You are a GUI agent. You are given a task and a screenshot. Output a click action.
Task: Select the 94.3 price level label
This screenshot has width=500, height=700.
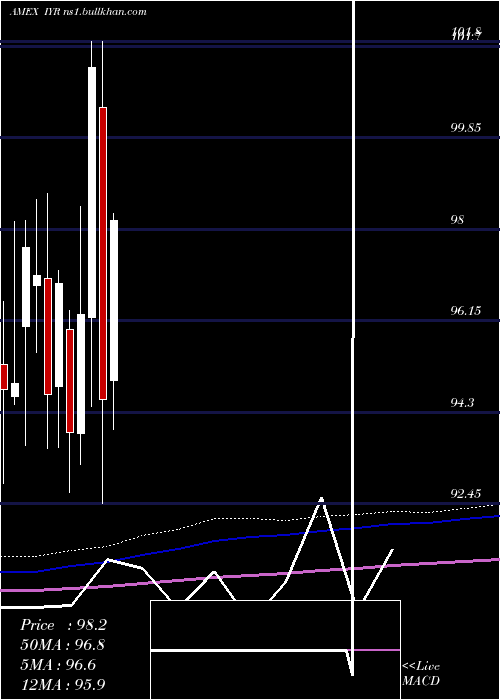pos(462,403)
